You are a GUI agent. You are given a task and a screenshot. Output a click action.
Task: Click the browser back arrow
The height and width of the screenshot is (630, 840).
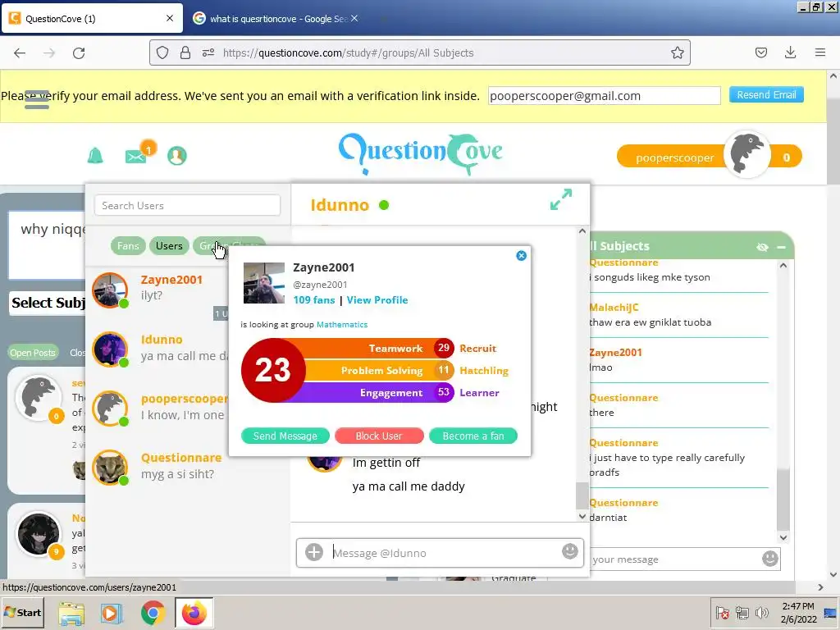click(20, 52)
